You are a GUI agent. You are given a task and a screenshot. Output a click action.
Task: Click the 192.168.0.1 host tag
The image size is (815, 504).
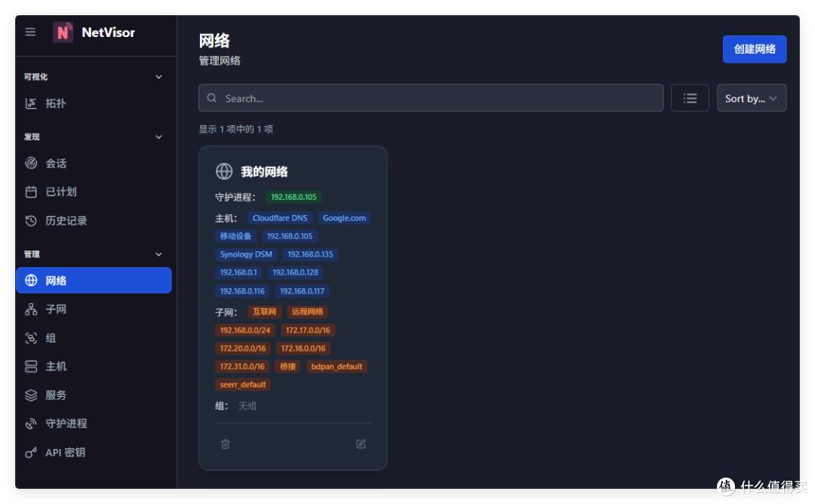(238, 273)
